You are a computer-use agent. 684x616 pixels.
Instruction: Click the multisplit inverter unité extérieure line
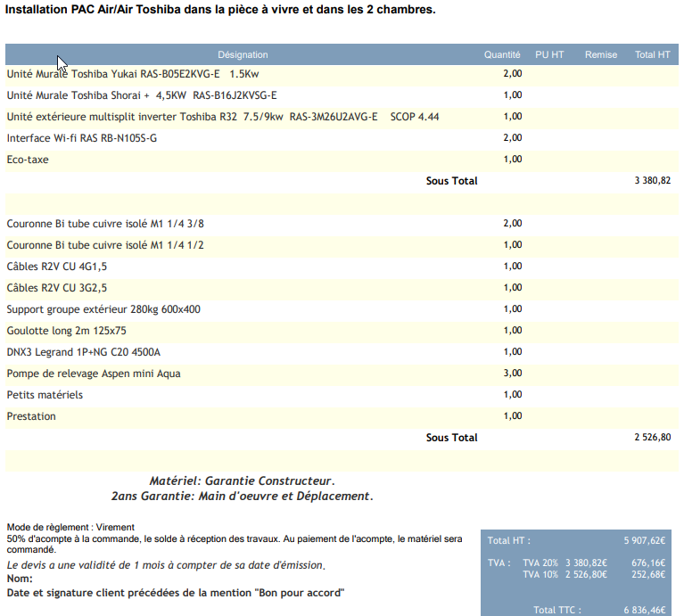pos(222,117)
